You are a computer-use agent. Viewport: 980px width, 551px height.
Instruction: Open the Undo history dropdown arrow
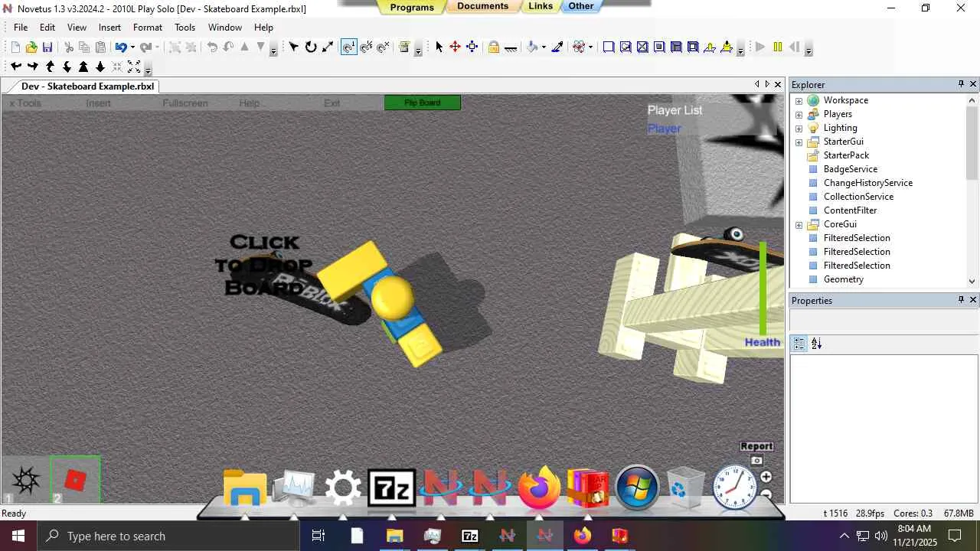[132, 47]
